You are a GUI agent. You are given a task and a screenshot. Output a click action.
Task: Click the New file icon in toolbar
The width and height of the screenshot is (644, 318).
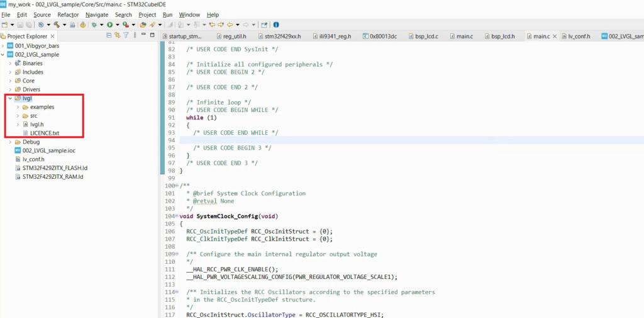click(4, 25)
